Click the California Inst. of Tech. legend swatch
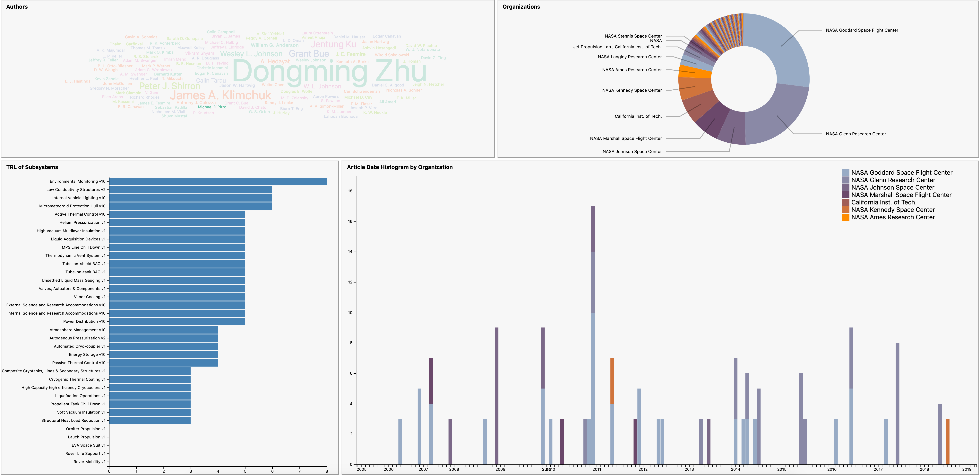Image resolution: width=980 pixels, height=475 pixels. 846,202
